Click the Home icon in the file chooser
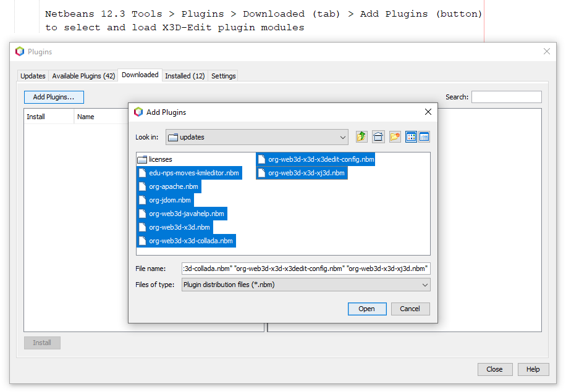Image resolution: width=566 pixels, height=392 pixels. [x=378, y=136]
